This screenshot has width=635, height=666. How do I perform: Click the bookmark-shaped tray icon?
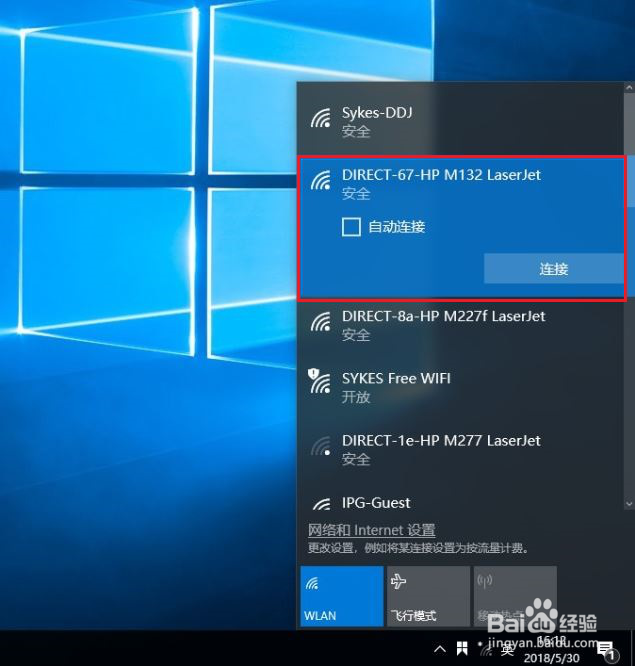click(462, 649)
